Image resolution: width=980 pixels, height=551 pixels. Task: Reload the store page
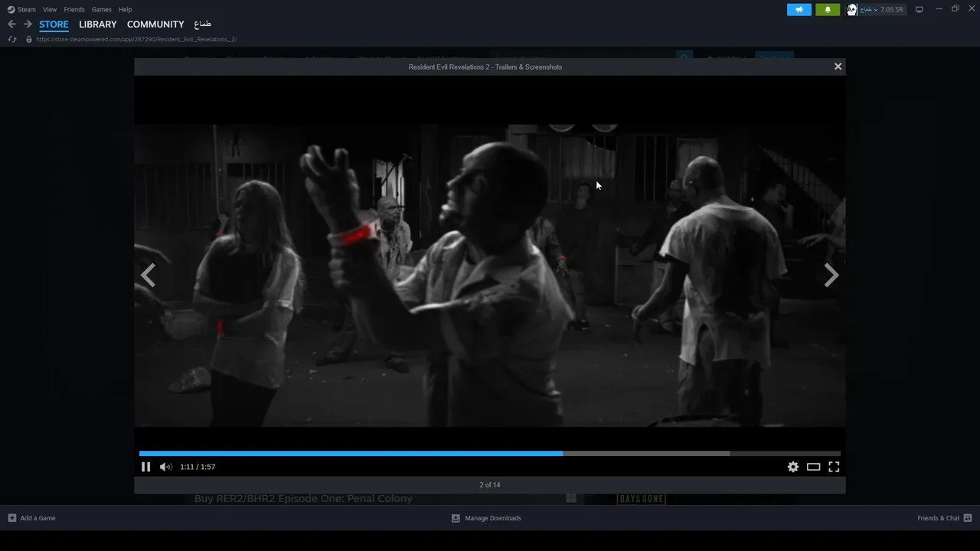[11, 39]
